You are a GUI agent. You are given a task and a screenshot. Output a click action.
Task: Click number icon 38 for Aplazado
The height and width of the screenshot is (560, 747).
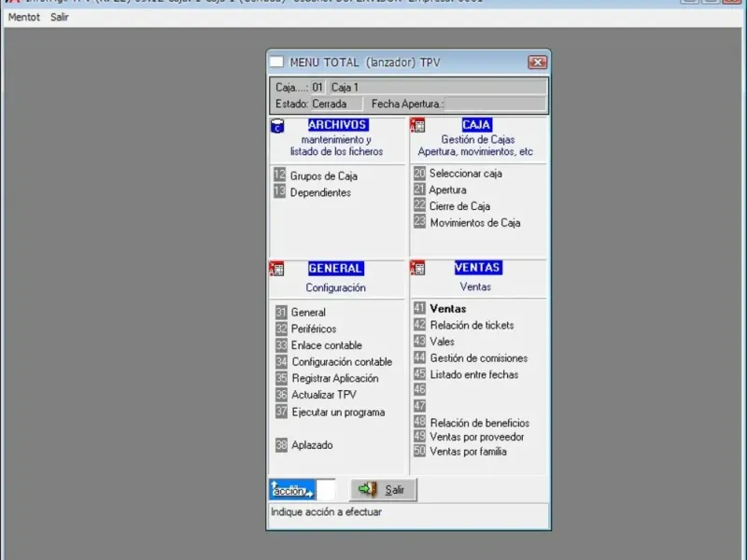pos(281,445)
